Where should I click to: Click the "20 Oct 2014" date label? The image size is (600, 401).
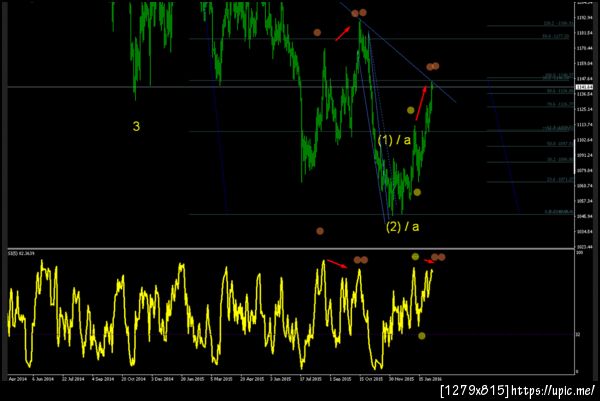[133, 379]
